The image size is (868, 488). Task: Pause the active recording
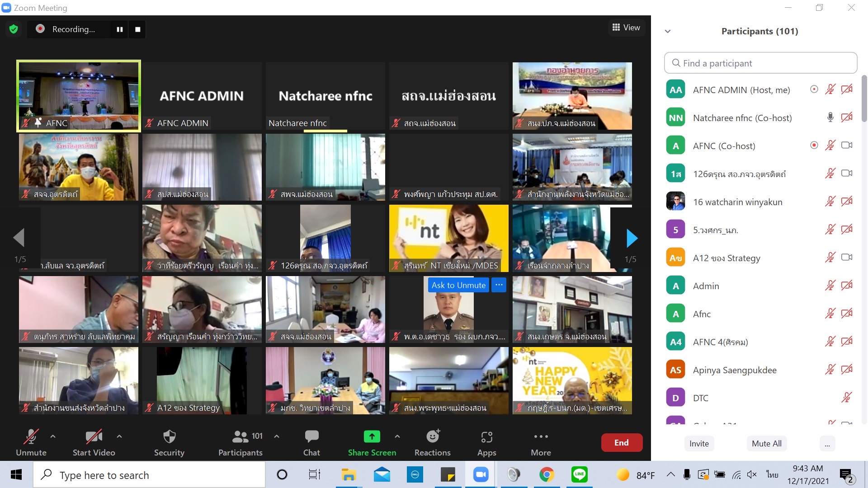[x=119, y=29]
